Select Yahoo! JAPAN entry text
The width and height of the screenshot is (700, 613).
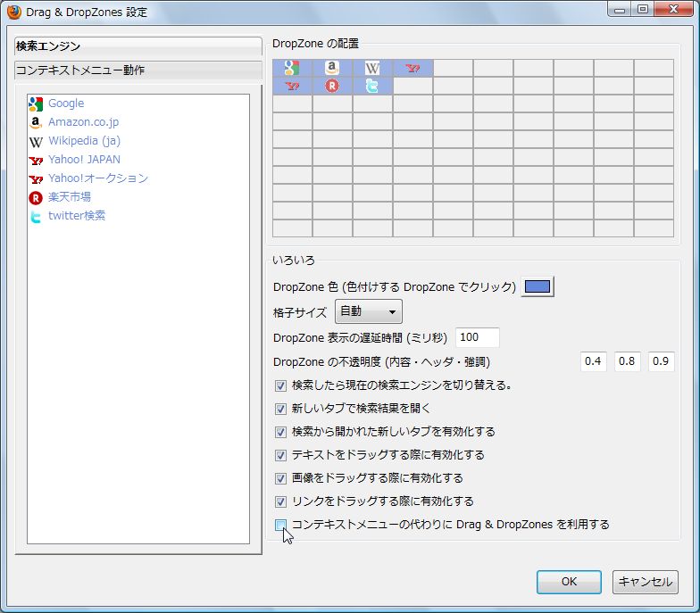pyautogui.click(x=84, y=159)
